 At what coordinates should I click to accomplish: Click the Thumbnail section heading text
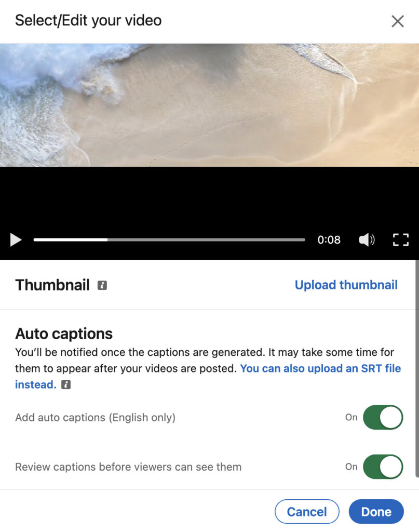click(52, 285)
